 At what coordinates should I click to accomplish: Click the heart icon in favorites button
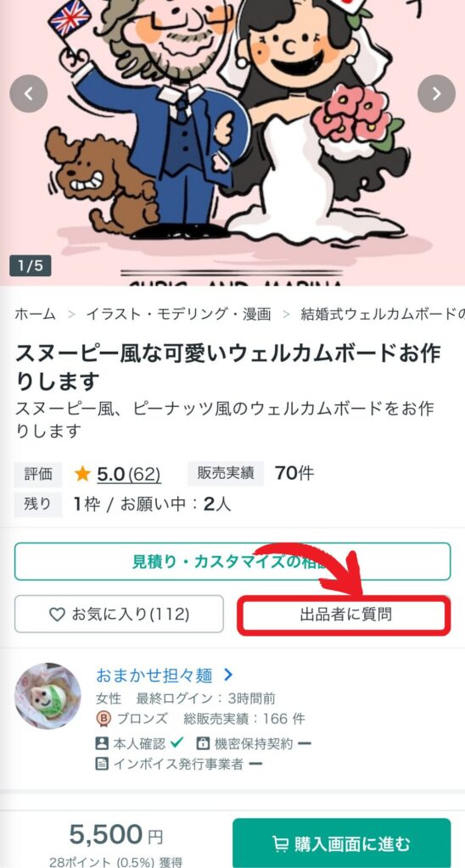[57, 614]
